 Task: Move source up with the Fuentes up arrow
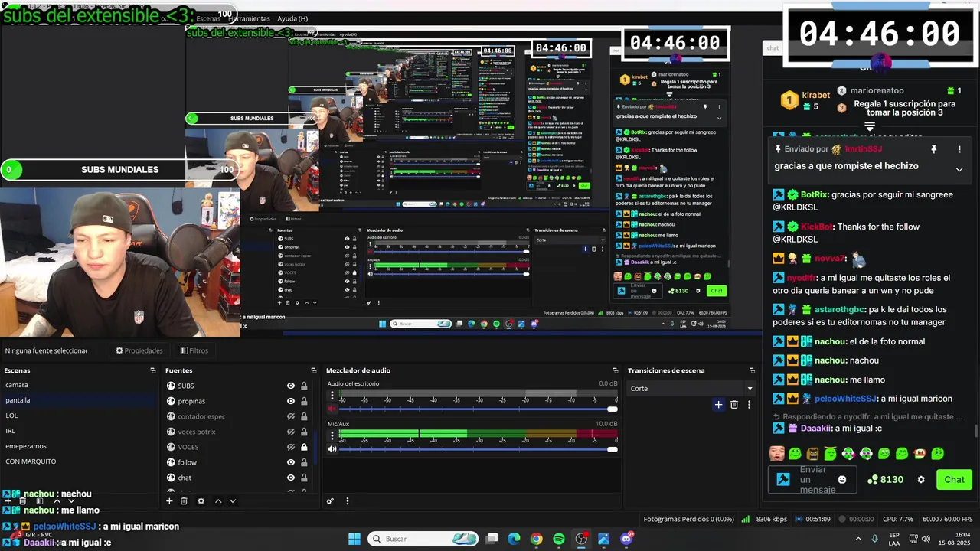pos(218,501)
